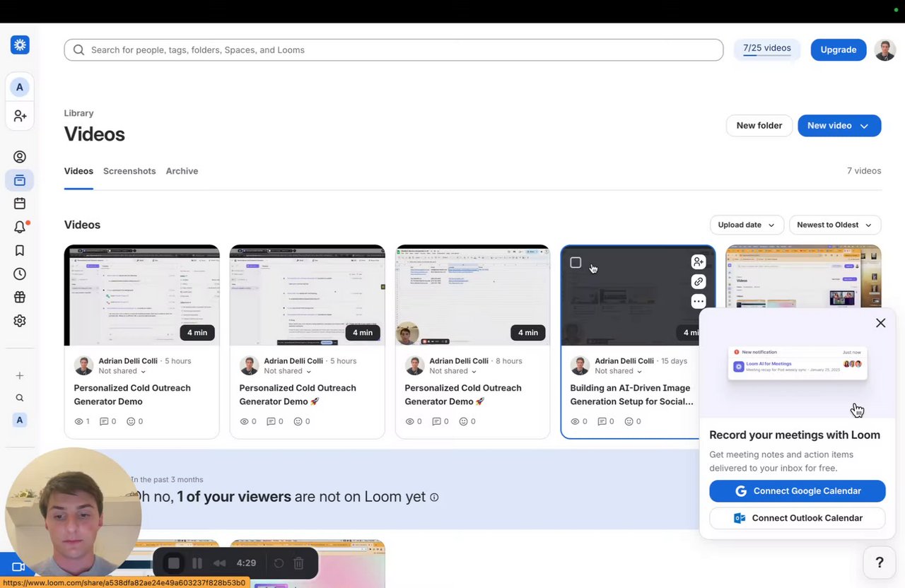905x588 pixels.
Task: Open second video thumbnail from 5 hours ago
Action: [307, 295]
